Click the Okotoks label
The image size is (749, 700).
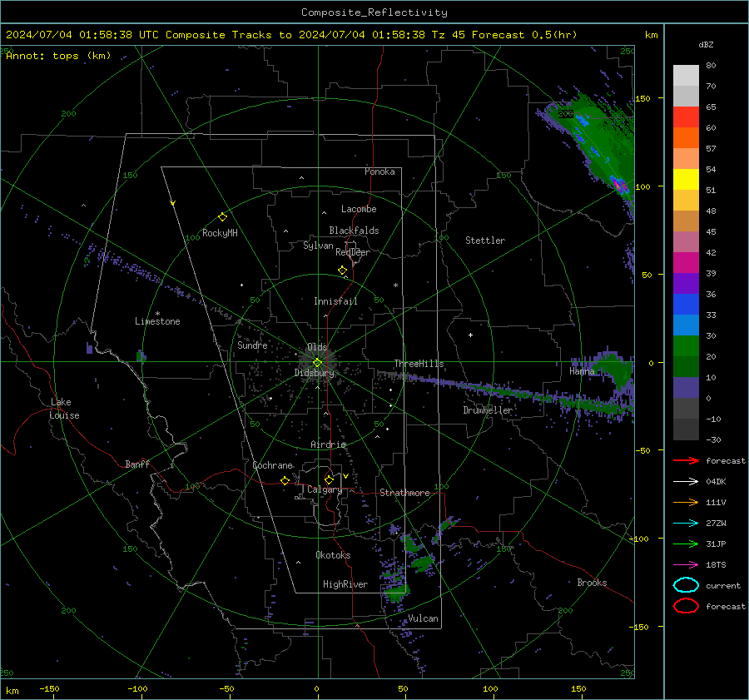(x=333, y=555)
